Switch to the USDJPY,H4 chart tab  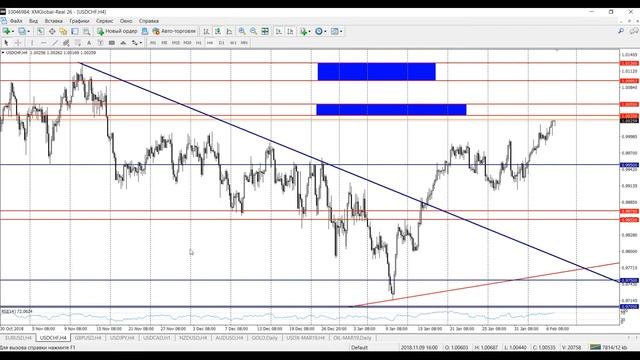tap(122, 338)
